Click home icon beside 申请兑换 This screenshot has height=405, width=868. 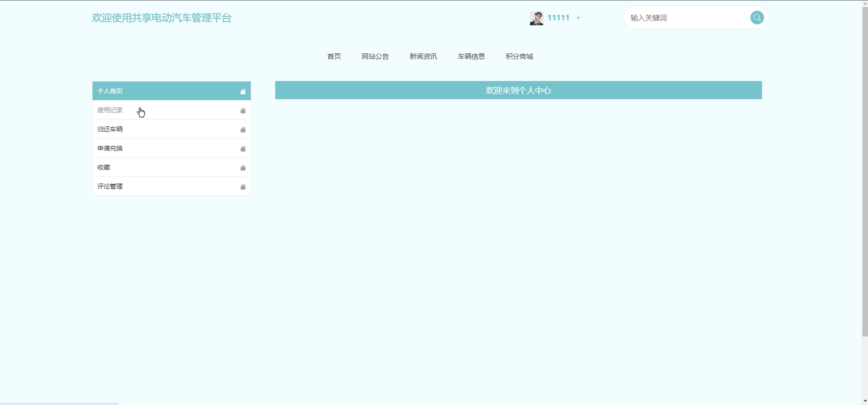pos(243,148)
